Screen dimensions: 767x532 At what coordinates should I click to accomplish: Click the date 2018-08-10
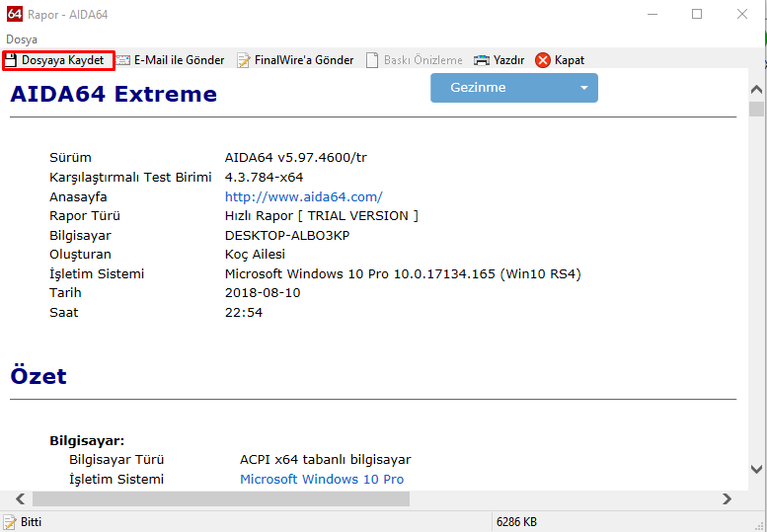263,292
